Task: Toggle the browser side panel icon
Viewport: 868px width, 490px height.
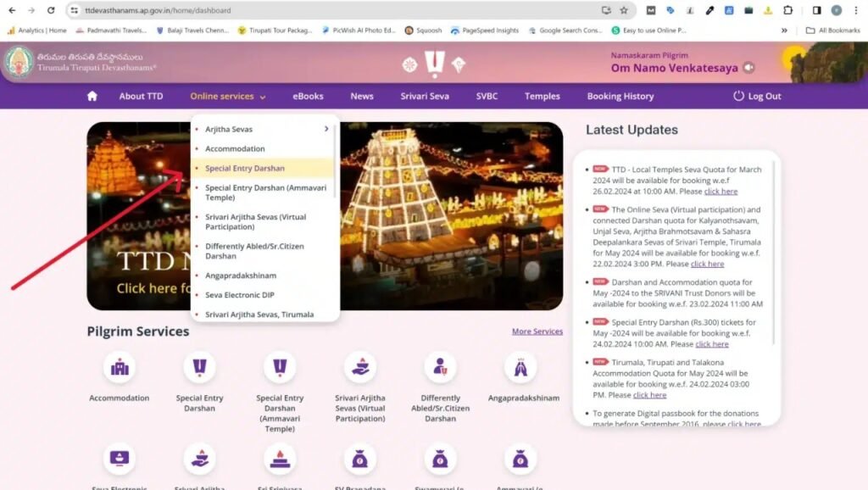Action: [816, 10]
